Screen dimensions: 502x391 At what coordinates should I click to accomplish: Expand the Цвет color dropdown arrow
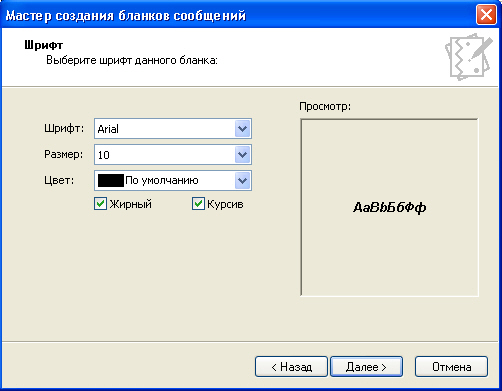click(x=242, y=181)
